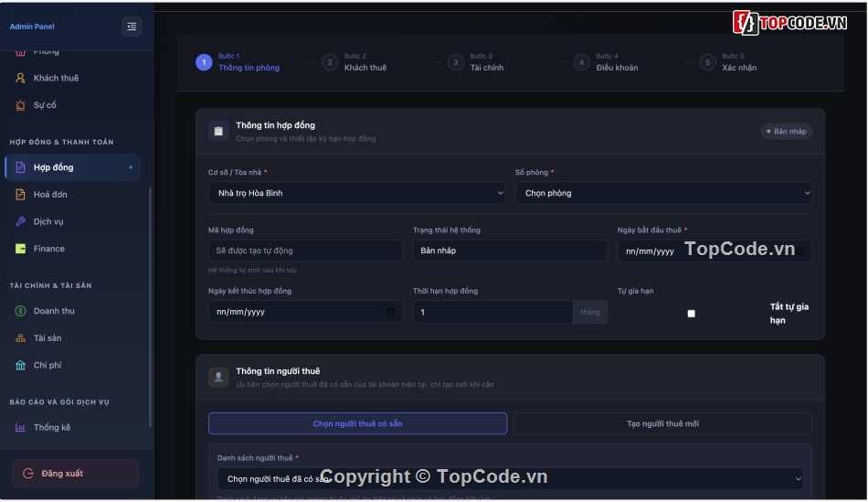Click the Tài sản assets icon
868x502 pixels.
(x=20, y=338)
